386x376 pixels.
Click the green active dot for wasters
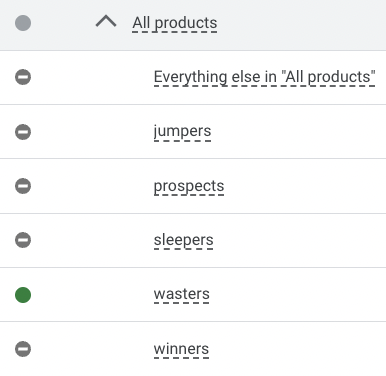(x=23, y=295)
